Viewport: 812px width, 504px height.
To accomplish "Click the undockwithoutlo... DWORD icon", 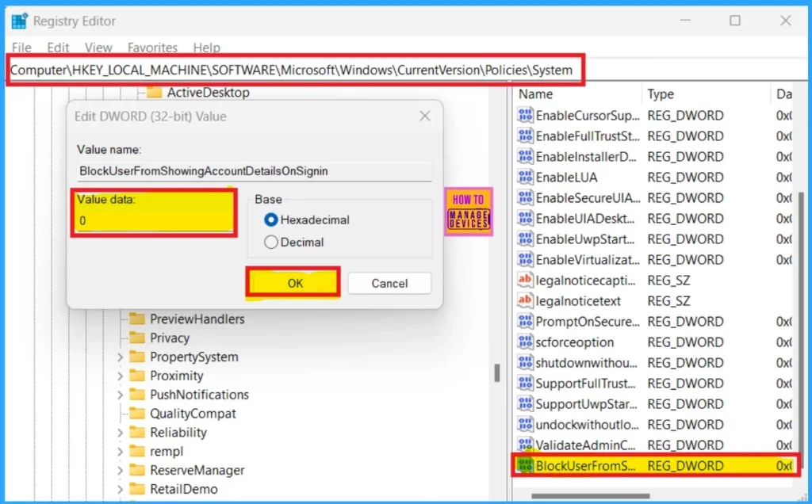I will (x=525, y=424).
